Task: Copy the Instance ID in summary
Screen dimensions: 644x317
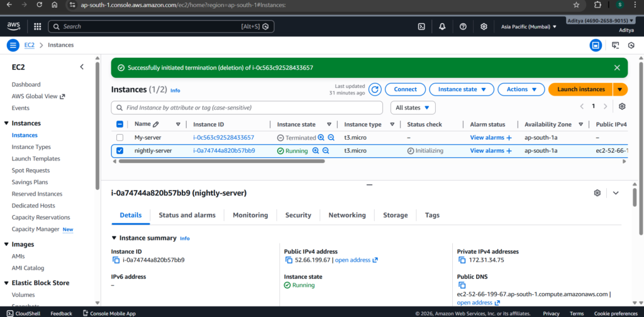Action: pyautogui.click(x=115, y=260)
